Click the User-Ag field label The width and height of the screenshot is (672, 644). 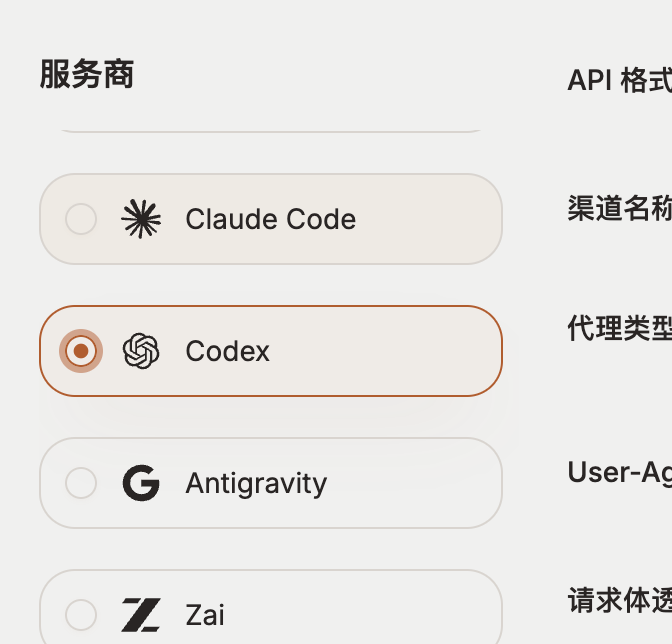pos(620,472)
